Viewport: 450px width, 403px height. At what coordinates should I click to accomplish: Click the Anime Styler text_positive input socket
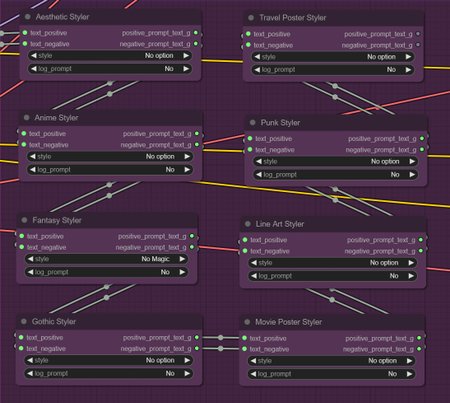pos(24,133)
